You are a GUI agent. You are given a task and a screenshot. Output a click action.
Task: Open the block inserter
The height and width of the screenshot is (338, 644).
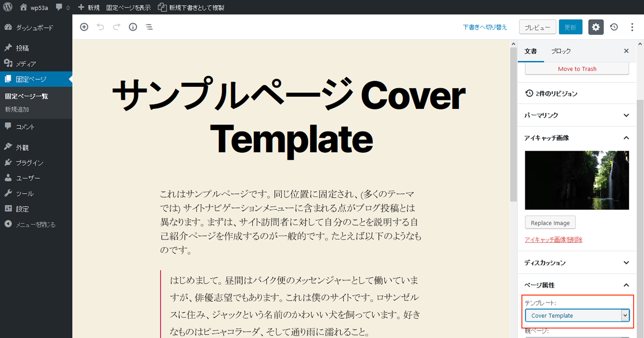pos(84,26)
